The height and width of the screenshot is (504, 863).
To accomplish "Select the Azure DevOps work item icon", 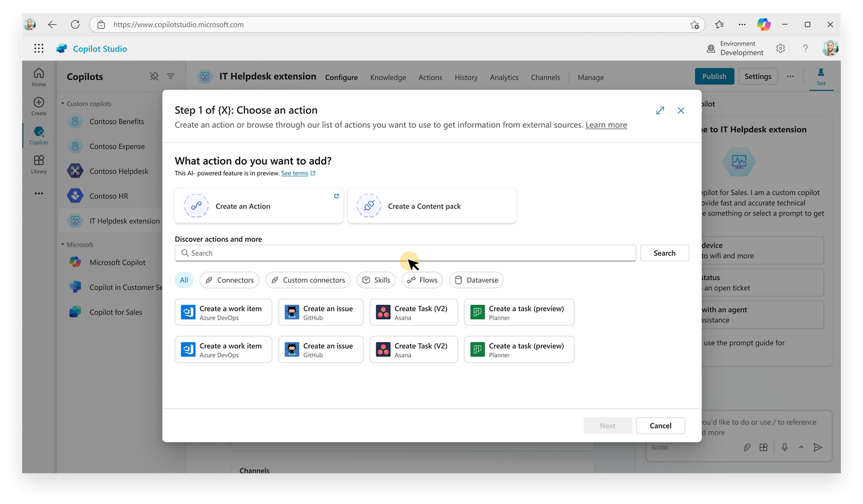I will pos(188,311).
